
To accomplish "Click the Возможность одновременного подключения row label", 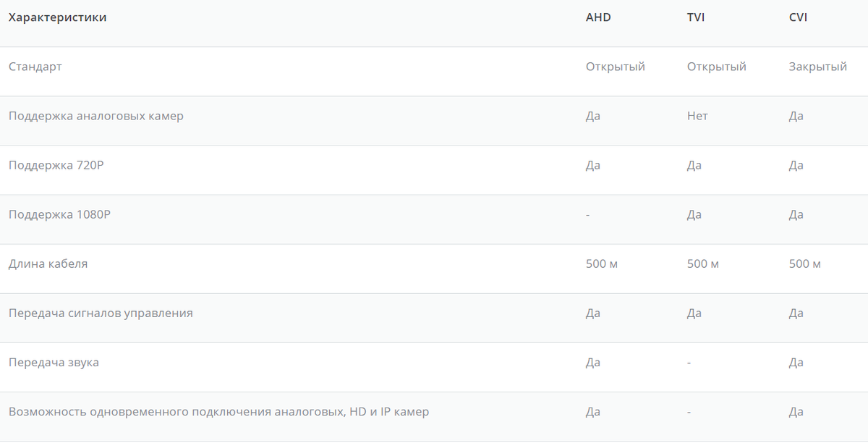I will [x=218, y=412].
